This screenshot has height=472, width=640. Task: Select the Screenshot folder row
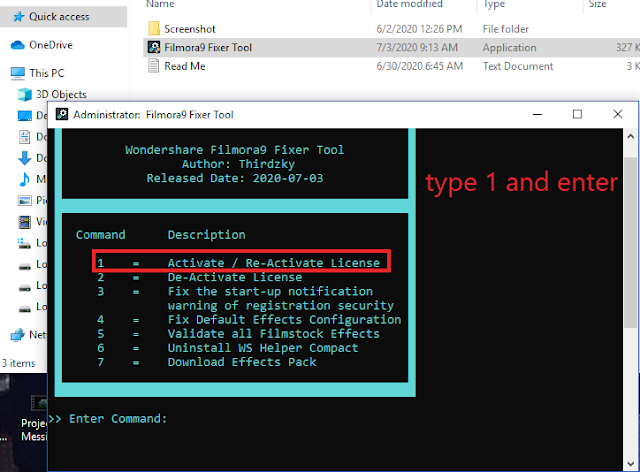coord(391,29)
